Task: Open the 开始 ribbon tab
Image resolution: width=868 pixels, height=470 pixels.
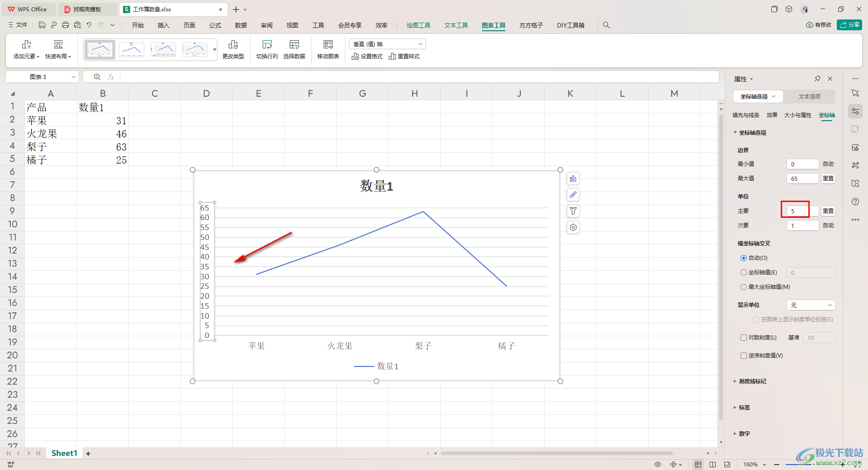Action: (138, 25)
